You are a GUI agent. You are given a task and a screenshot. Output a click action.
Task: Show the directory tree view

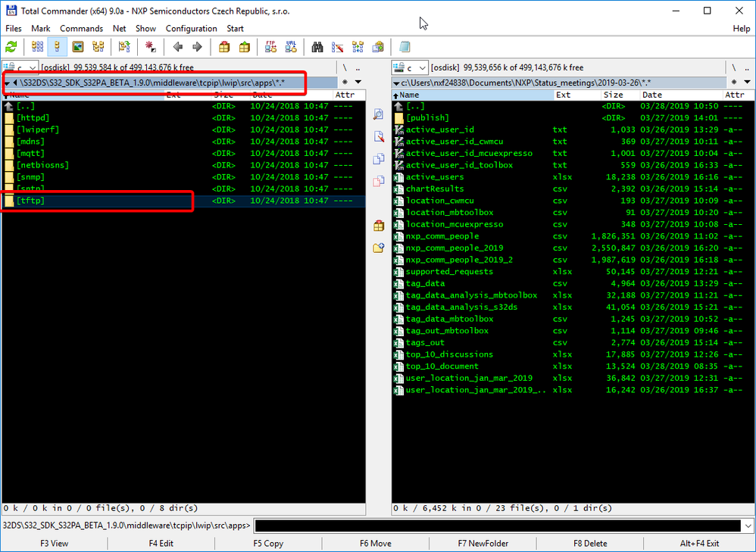click(98, 47)
